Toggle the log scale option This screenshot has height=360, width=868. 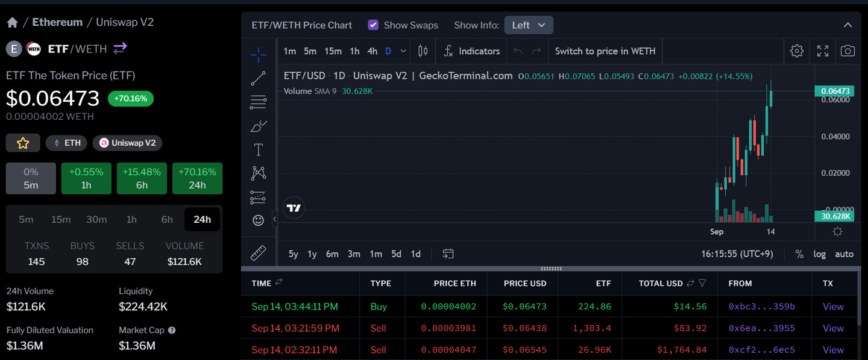pos(819,254)
